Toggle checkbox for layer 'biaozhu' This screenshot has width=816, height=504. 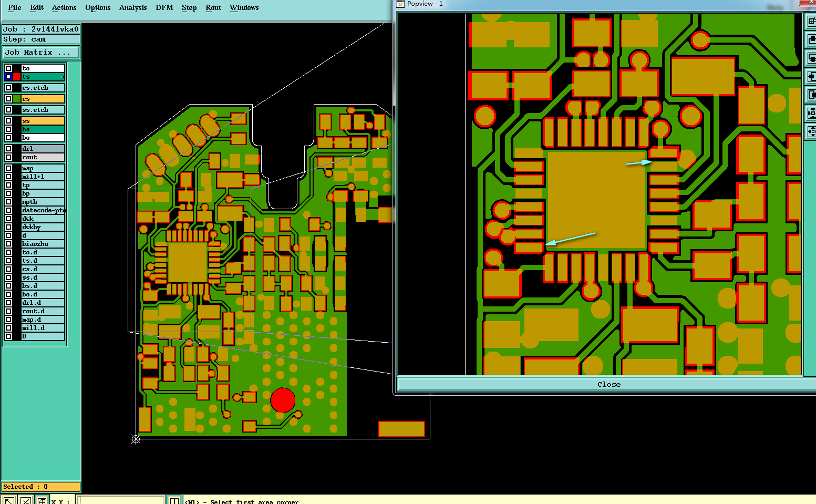click(8, 244)
